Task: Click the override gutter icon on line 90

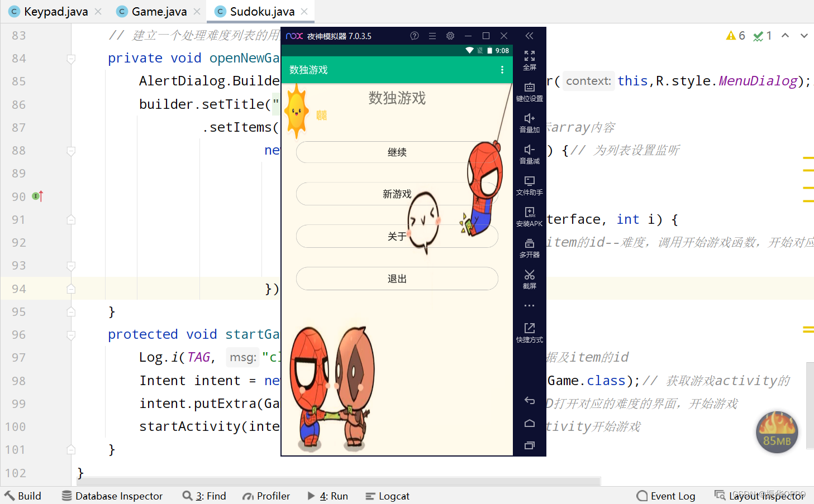Action: [x=37, y=196]
